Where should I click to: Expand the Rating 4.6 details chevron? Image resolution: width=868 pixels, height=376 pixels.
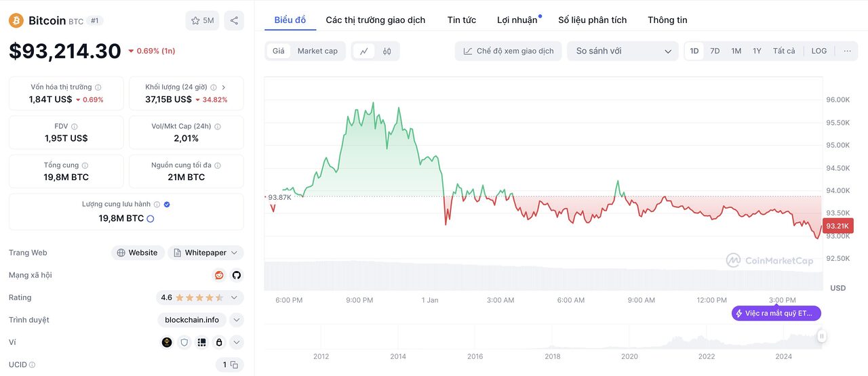pos(235,297)
